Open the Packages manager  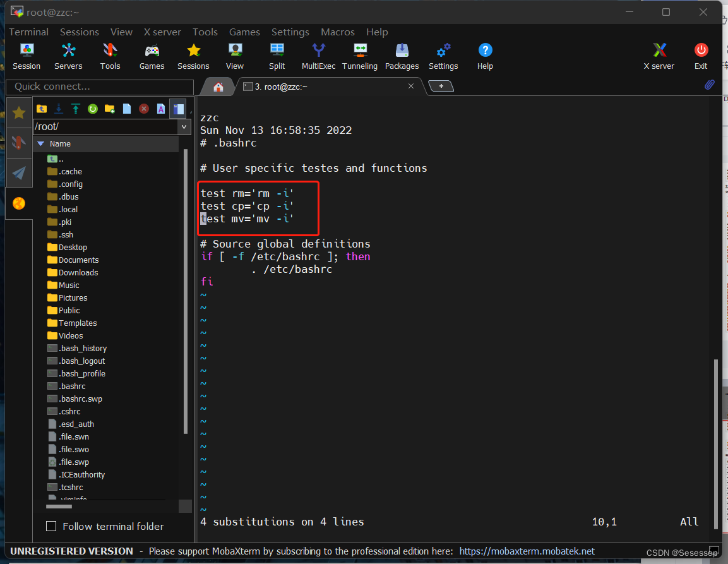(402, 56)
